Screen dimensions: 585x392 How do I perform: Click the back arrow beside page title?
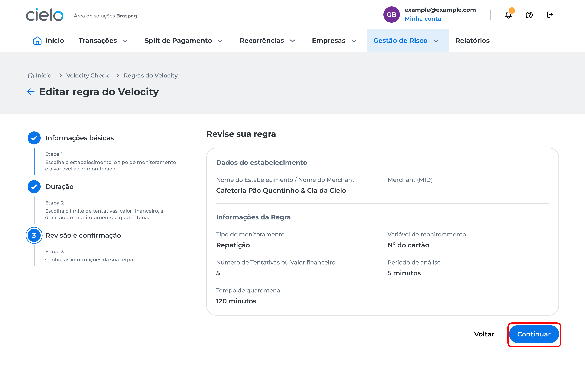click(31, 92)
